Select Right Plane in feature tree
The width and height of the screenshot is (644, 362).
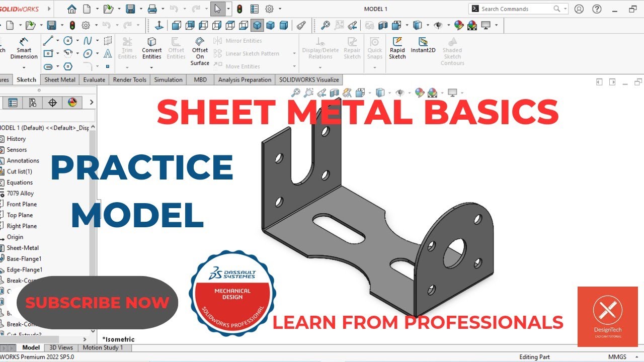pyautogui.click(x=22, y=226)
